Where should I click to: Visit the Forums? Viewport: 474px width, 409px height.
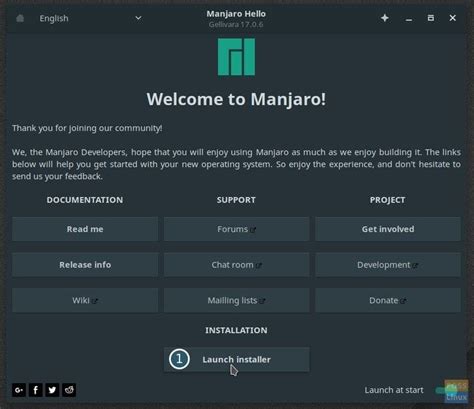(x=236, y=229)
